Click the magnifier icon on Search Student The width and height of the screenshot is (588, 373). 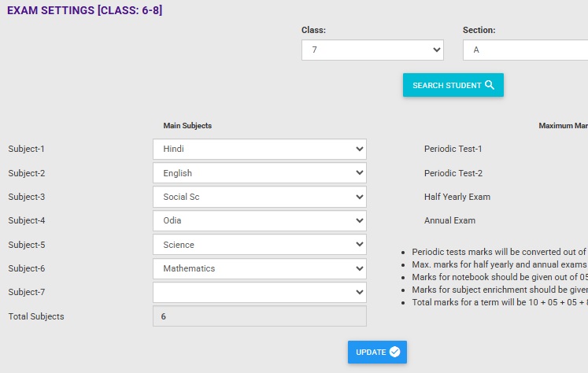tap(490, 85)
